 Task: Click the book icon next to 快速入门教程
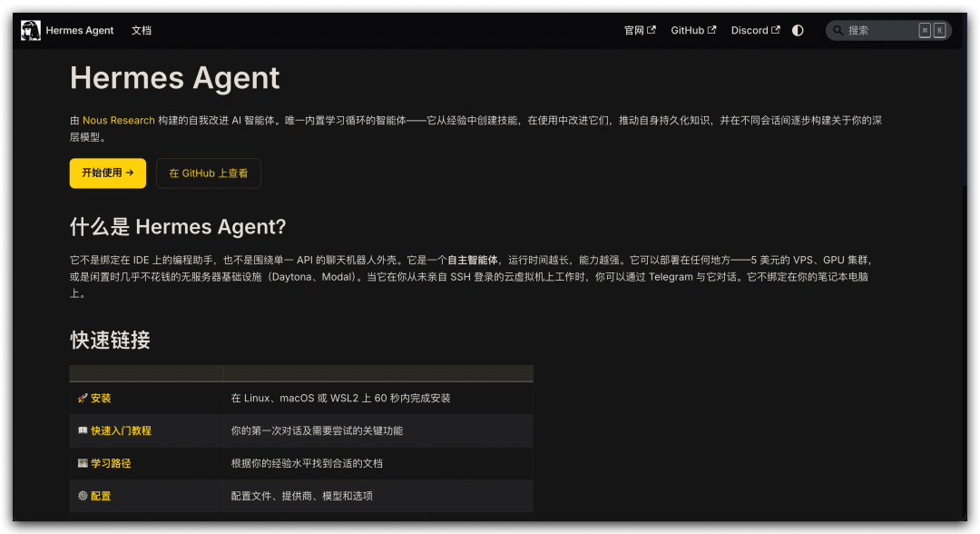point(83,430)
